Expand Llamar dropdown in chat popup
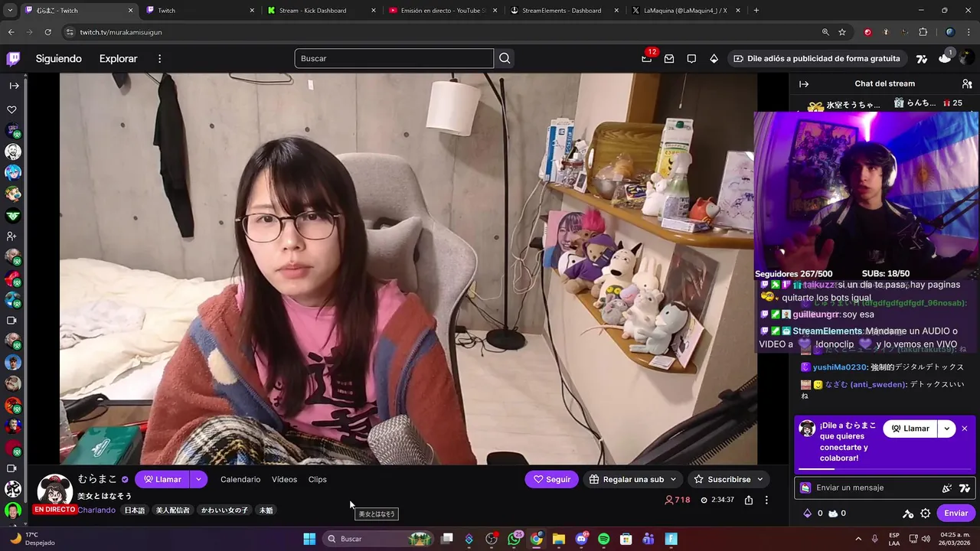The width and height of the screenshot is (980, 551). click(947, 429)
